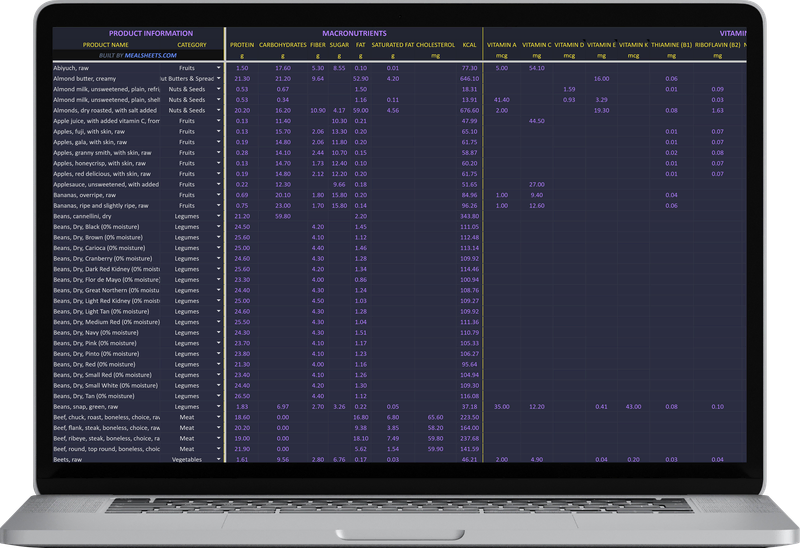The height and width of the screenshot is (548, 800).
Task: Select the 52.90 fat value cell
Action: pyautogui.click(x=360, y=79)
